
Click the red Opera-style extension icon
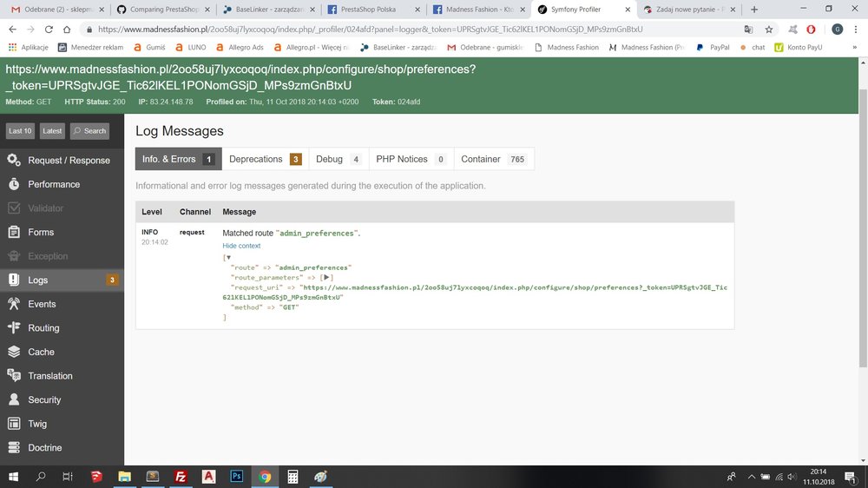coord(811,30)
